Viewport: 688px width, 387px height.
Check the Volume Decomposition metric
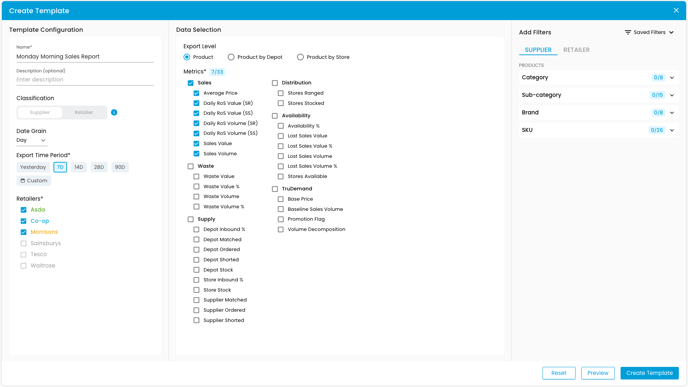280,229
